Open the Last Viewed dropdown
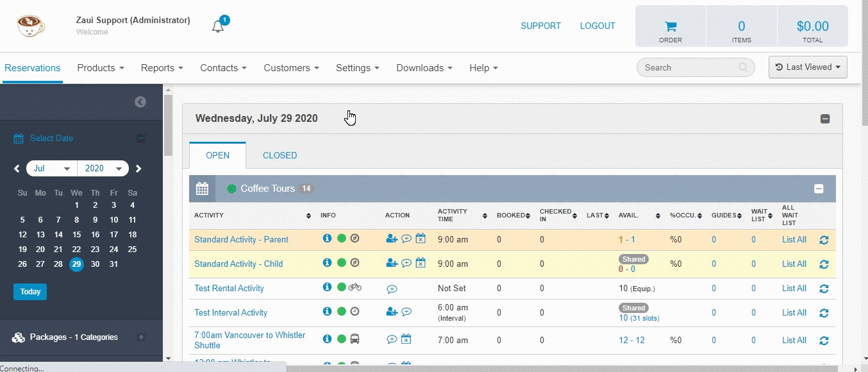868x372 pixels. pos(808,67)
